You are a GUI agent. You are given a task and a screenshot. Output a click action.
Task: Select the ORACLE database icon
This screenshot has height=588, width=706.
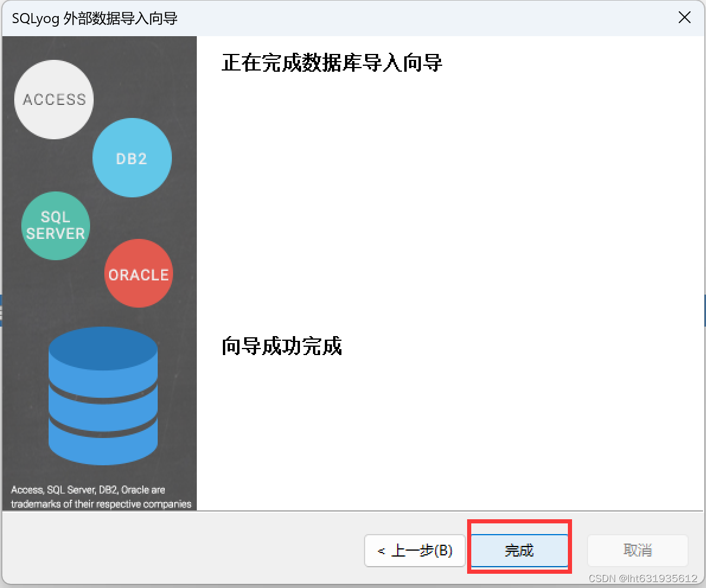coord(138,274)
